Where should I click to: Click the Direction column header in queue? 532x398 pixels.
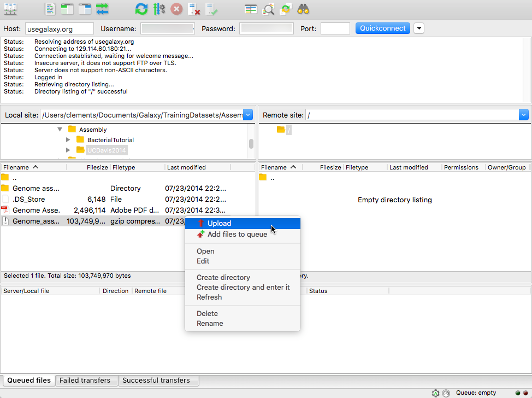coord(115,291)
